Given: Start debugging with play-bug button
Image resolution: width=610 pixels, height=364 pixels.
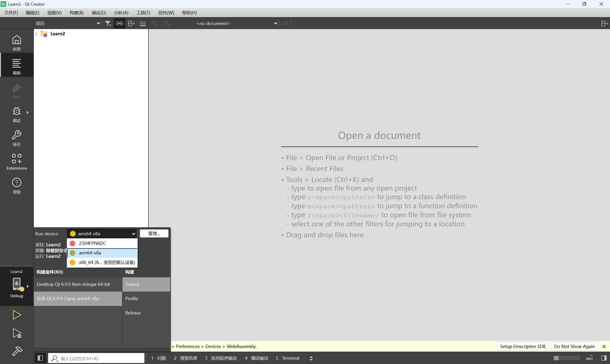Looking at the screenshot, I should (17, 333).
